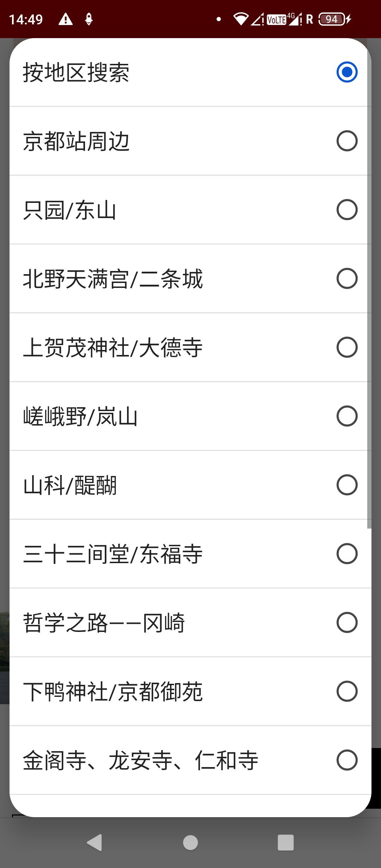Image resolution: width=381 pixels, height=868 pixels.
Task: Select 山科/醍醐 radio button
Action: [347, 485]
